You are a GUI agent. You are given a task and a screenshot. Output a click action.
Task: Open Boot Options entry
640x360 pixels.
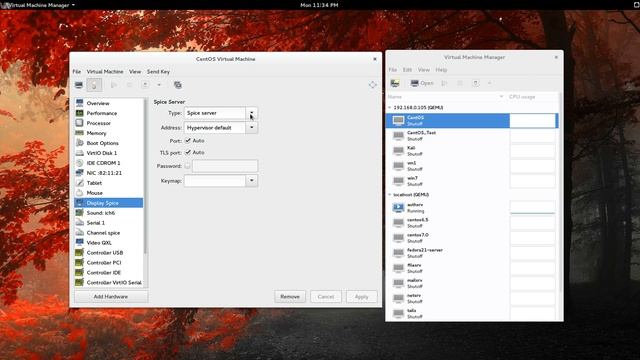pyautogui.click(x=109, y=143)
